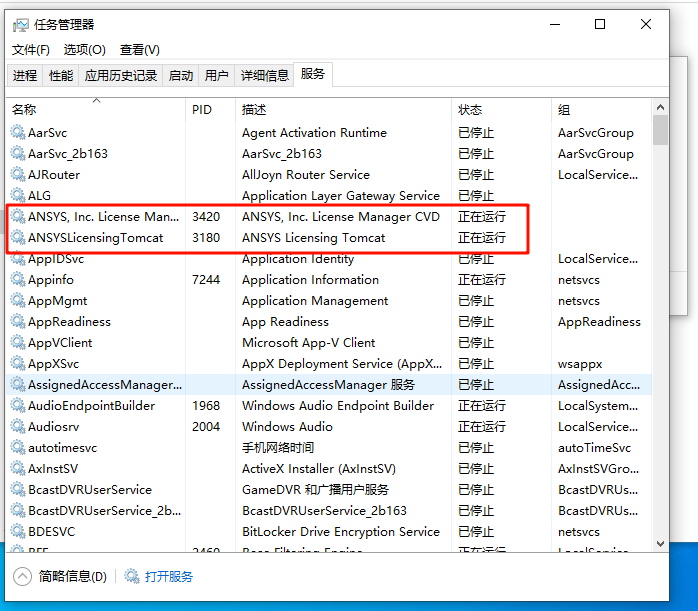The width and height of the screenshot is (698, 611).
Task: Open the 文件(F) menu
Action: click(31, 50)
